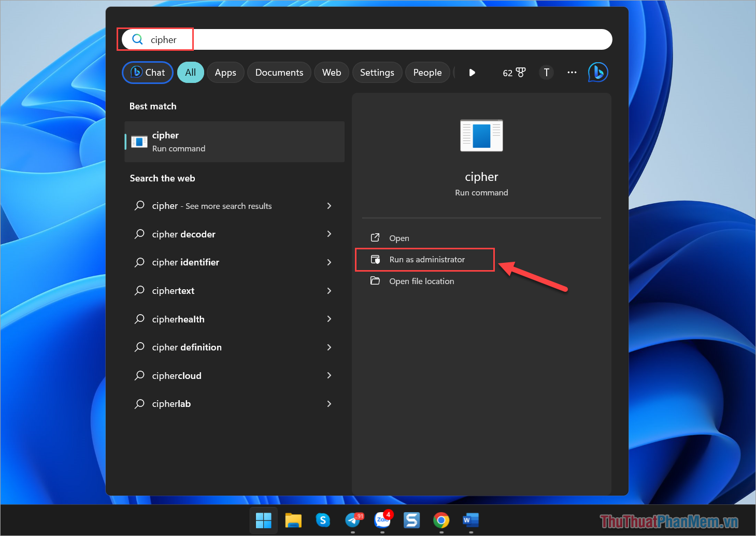Viewport: 756px width, 536px height.
Task: Launch Google Chrome from the taskbar
Action: pyautogui.click(x=441, y=521)
